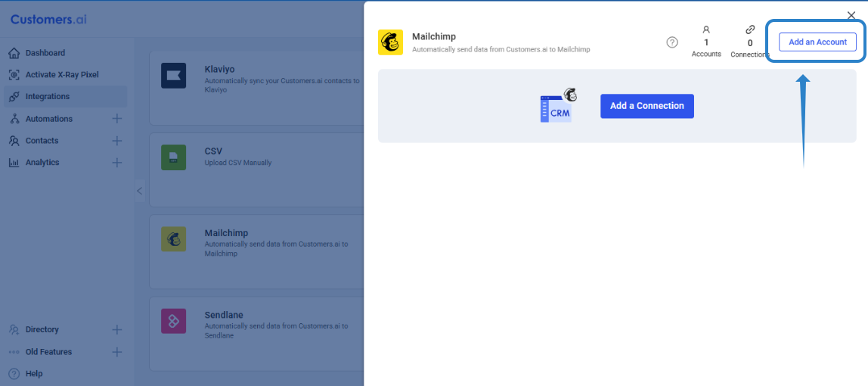This screenshot has width=868, height=386.
Task: Click the Connections link icon
Action: click(x=750, y=30)
